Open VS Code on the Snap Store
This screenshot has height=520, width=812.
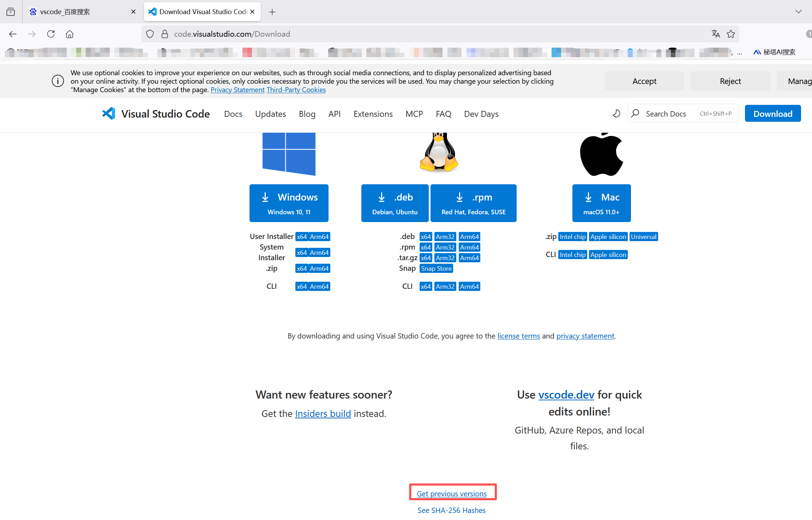coord(436,268)
